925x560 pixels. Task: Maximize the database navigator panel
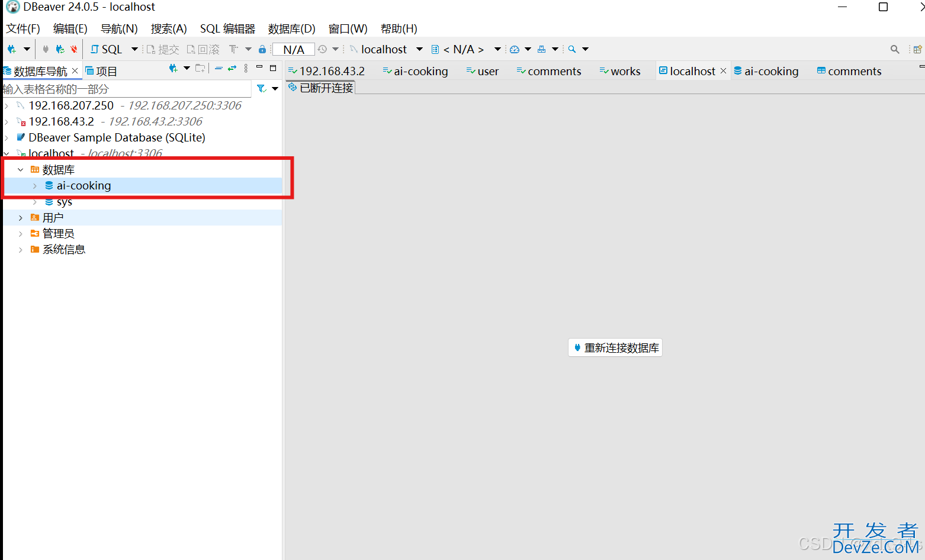point(273,68)
